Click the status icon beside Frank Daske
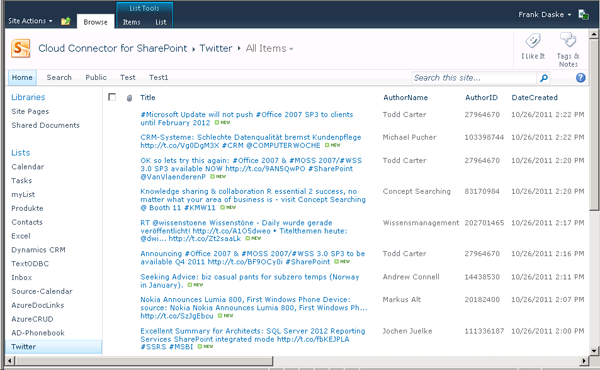This screenshot has width=600, height=370. [x=584, y=15]
